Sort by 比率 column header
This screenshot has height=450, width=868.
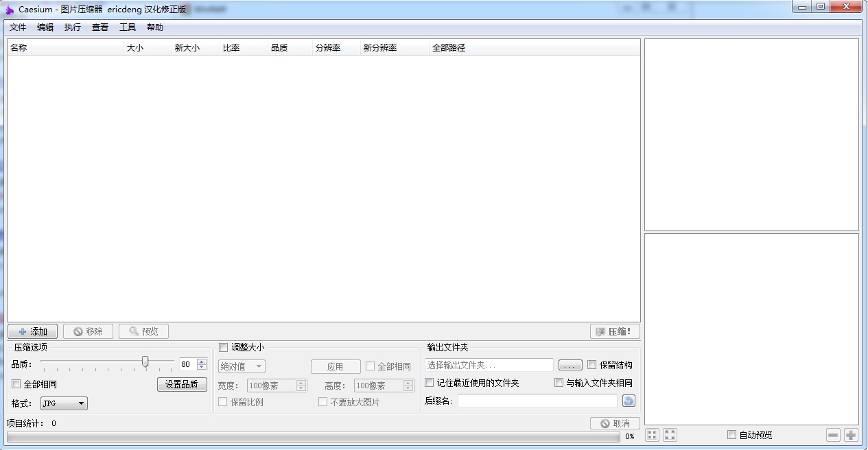point(244,48)
